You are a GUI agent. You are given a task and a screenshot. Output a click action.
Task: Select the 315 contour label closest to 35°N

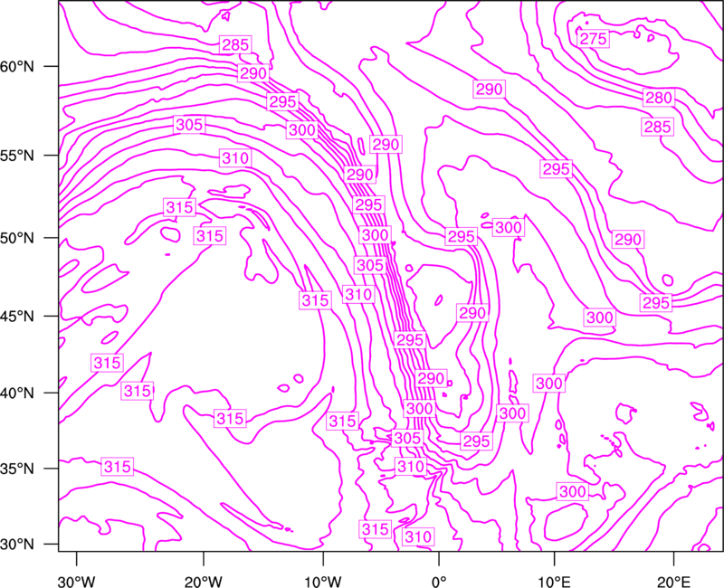[x=118, y=467]
